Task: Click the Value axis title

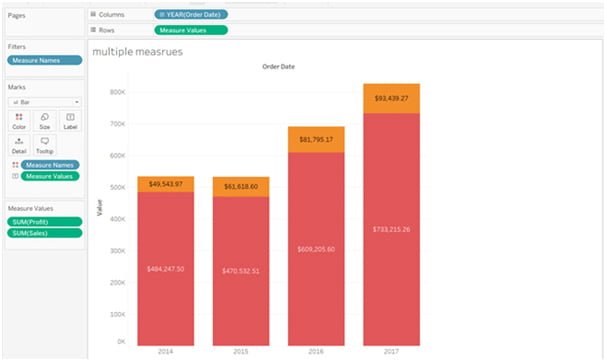Action: (x=100, y=208)
